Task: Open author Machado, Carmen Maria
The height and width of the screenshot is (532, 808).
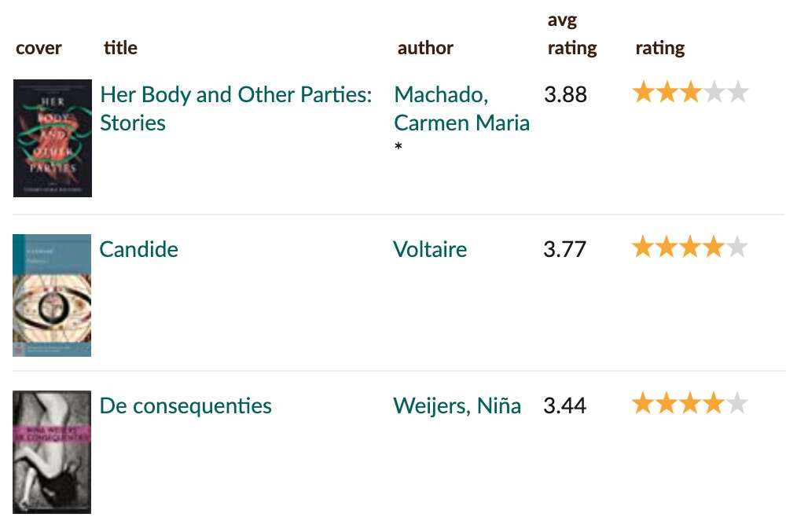Action: click(461, 108)
